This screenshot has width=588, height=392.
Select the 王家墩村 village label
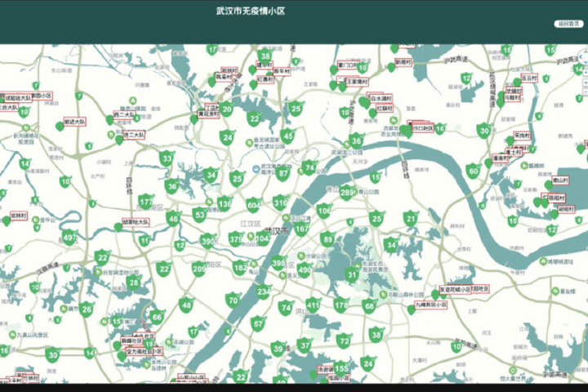click(359, 82)
